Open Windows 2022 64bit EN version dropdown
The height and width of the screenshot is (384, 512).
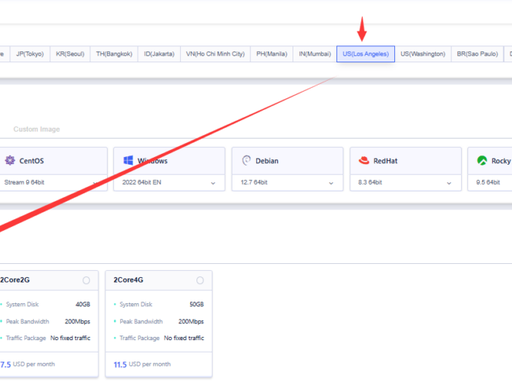(169, 183)
